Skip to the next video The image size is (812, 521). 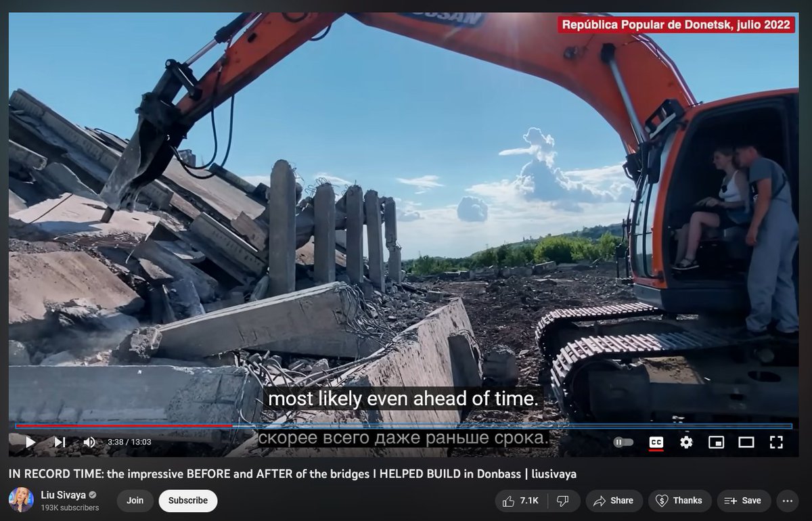(x=60, y=442)
